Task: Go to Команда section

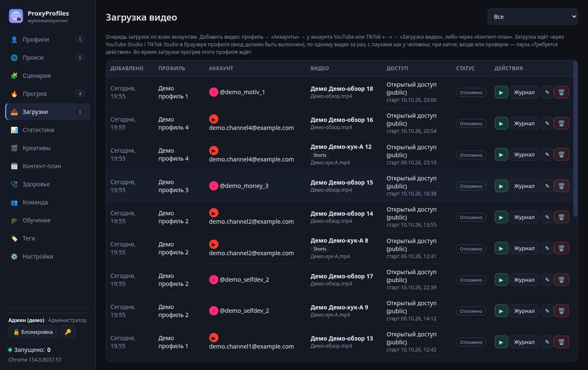Action: [x=47, y=202]
